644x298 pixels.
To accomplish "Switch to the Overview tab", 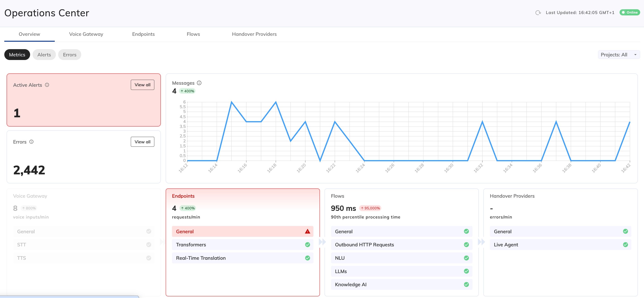I will coord(29,34).
